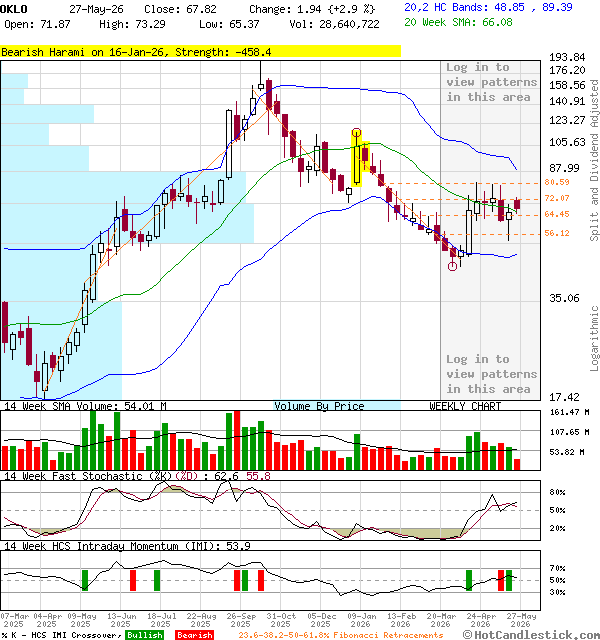Click the red circle marker at the chart low
The image size is (600, 640).
tap(452, 267)
